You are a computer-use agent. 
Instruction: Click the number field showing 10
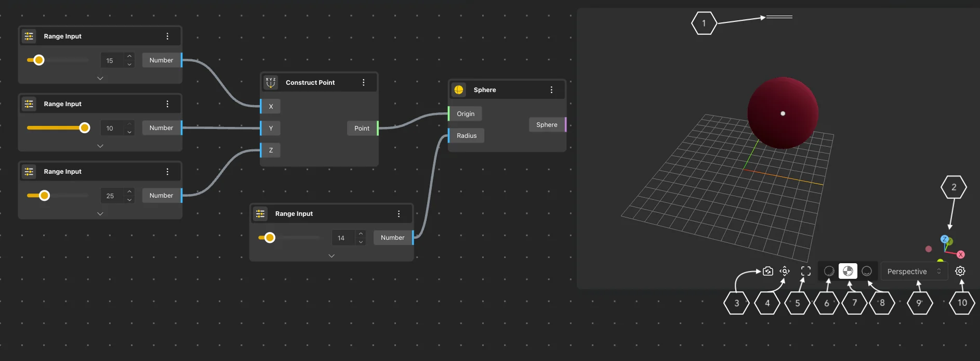click(111, 128)
